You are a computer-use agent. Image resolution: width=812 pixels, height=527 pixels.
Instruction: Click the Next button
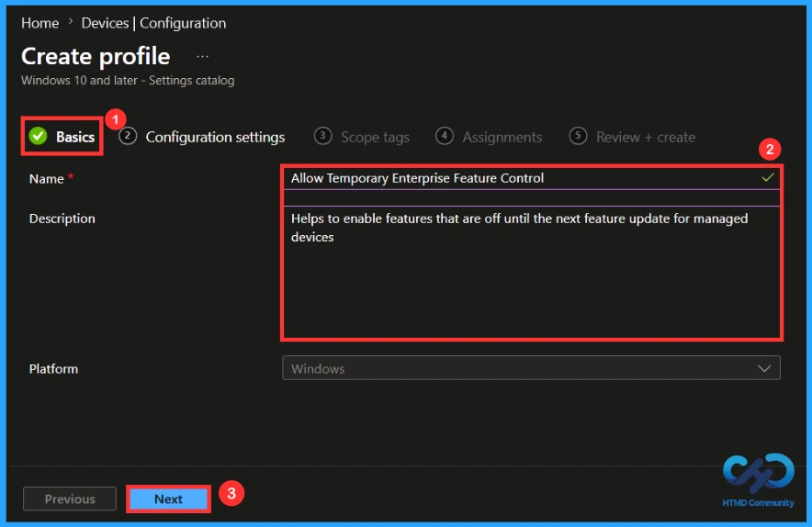click(x=168, y=499)
